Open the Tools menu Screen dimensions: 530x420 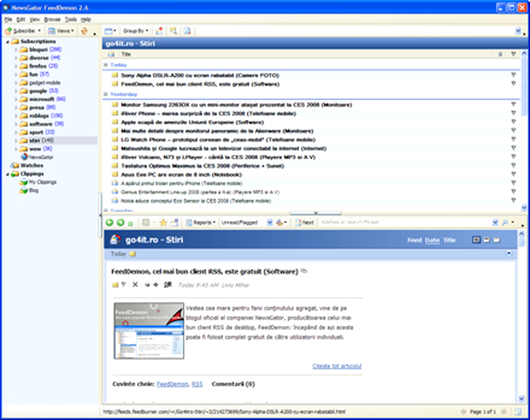71,20
